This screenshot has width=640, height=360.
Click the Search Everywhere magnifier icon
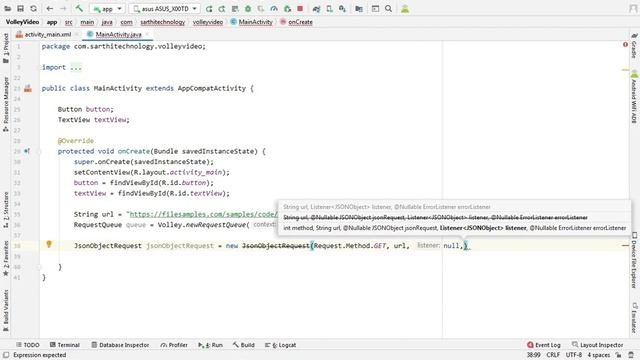pos(389,9)
